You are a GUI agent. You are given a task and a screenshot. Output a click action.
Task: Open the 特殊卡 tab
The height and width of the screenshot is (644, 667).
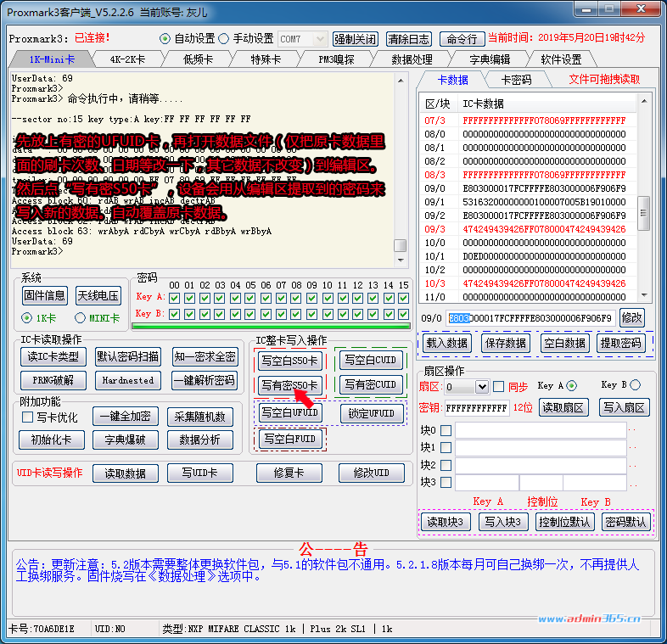tap(266, 59)
